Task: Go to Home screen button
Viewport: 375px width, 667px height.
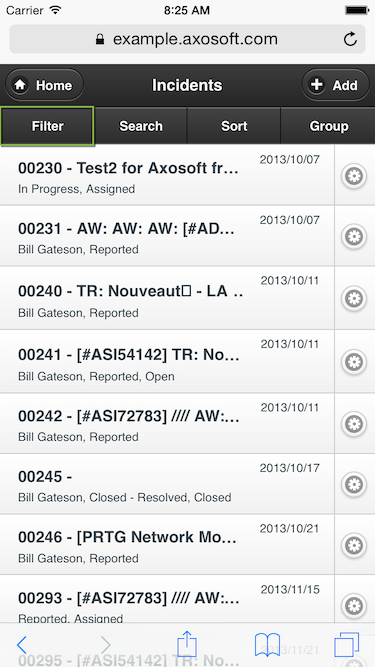Action: 44,85
